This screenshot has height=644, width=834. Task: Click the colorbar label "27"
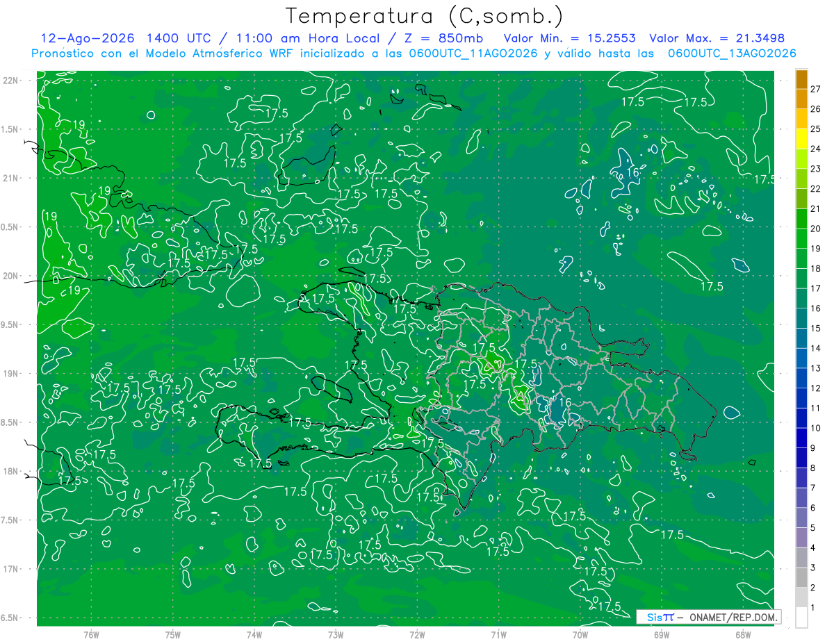click(x=816, y=89)
